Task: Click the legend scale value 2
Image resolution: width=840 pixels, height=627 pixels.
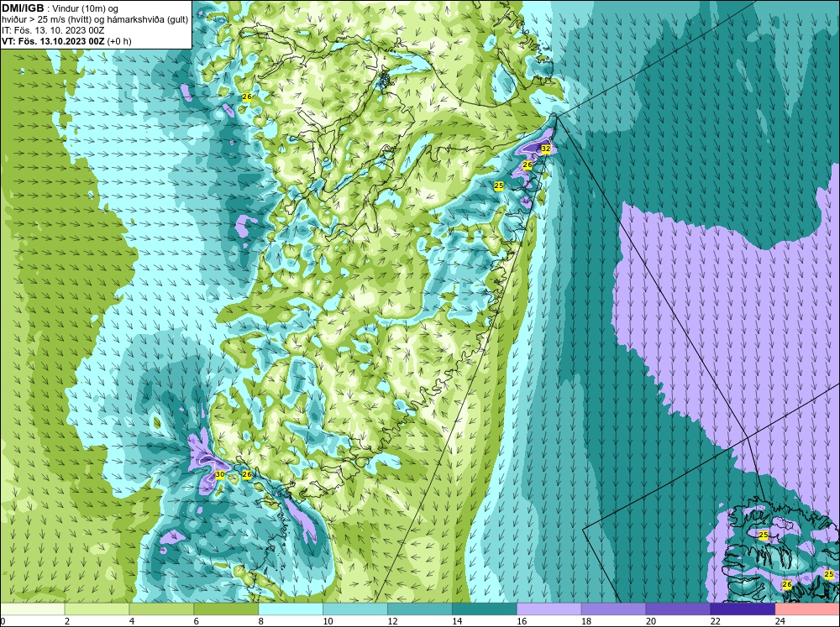Action: (x=67, y=621)
